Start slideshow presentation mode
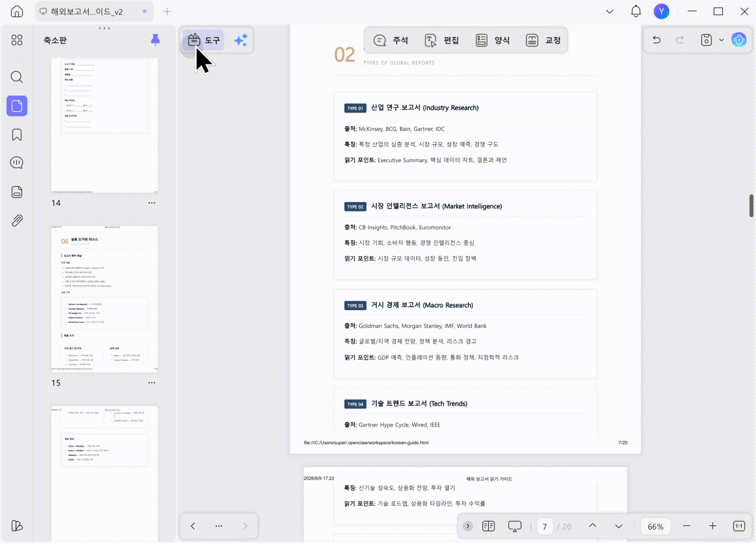 point(515,526)
